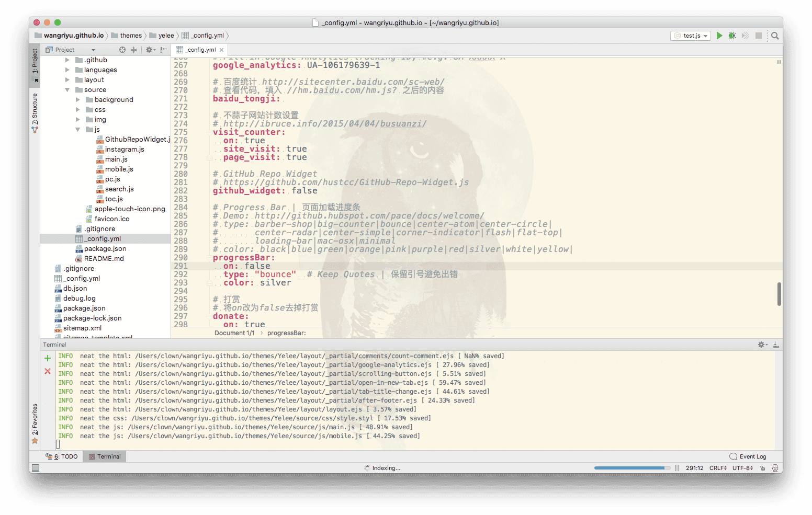This screenshot has height=515, width=812.
Task: Expand the css folder
Action: (x=77, y=110)
